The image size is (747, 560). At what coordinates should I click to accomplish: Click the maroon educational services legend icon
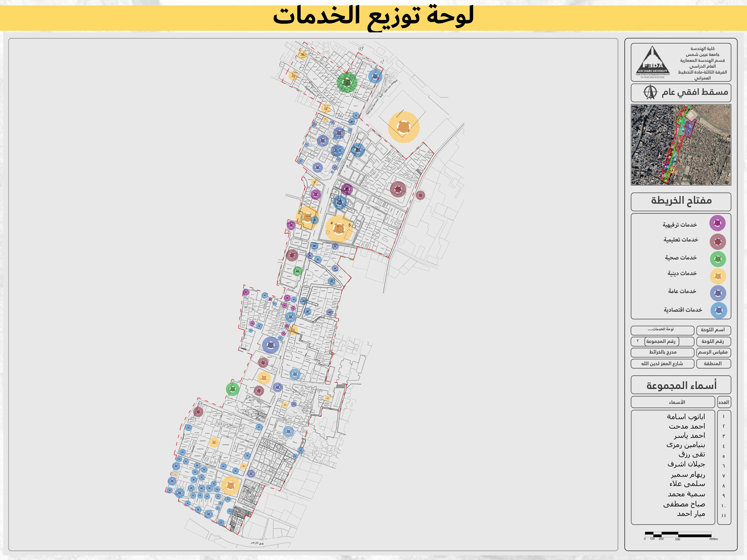[718, 241]
